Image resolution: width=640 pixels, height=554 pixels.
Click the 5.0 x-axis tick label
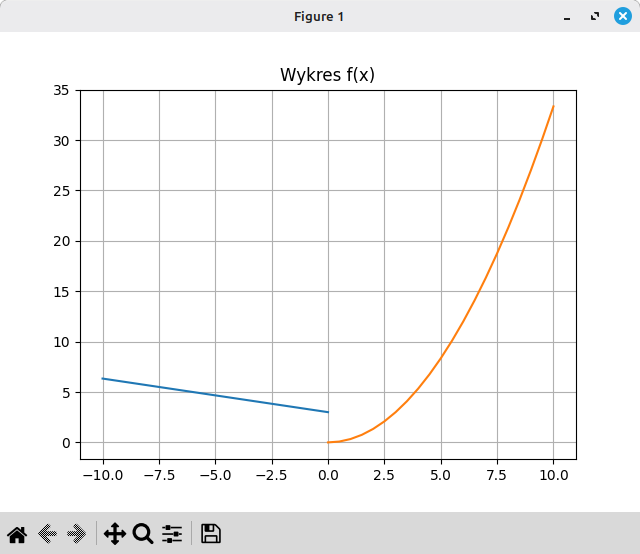(x=440, y=475)
